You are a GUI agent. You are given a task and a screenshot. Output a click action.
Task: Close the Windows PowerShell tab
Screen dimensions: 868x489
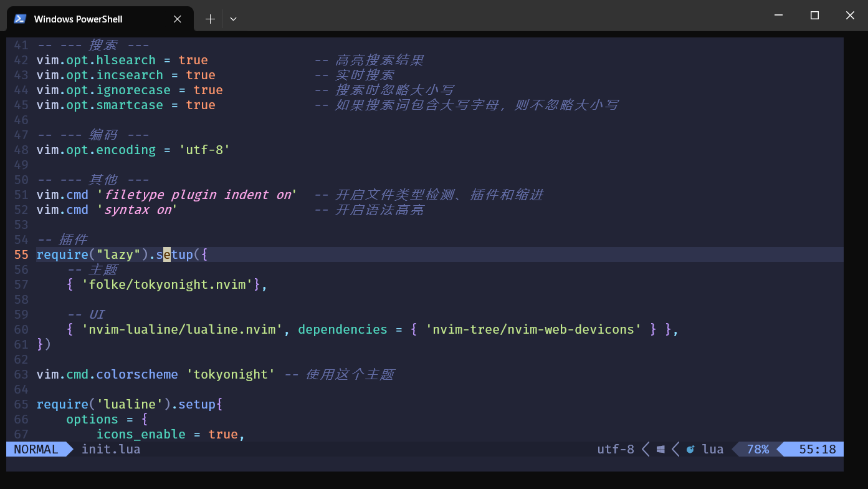(x=178, y=19)
